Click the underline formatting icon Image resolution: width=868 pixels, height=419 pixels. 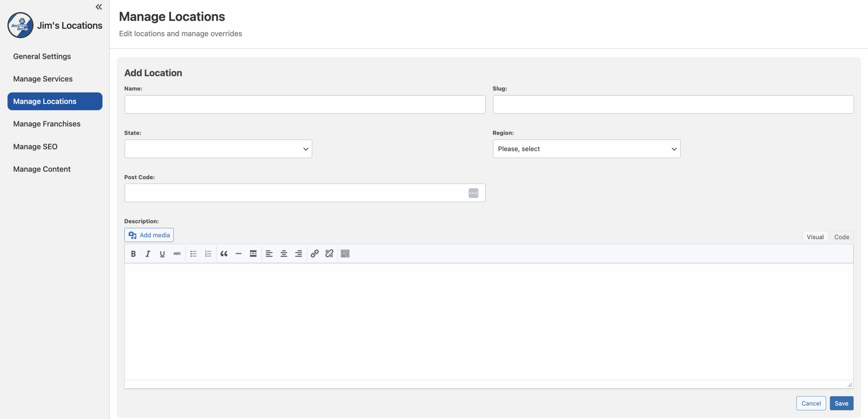(162, 254)
